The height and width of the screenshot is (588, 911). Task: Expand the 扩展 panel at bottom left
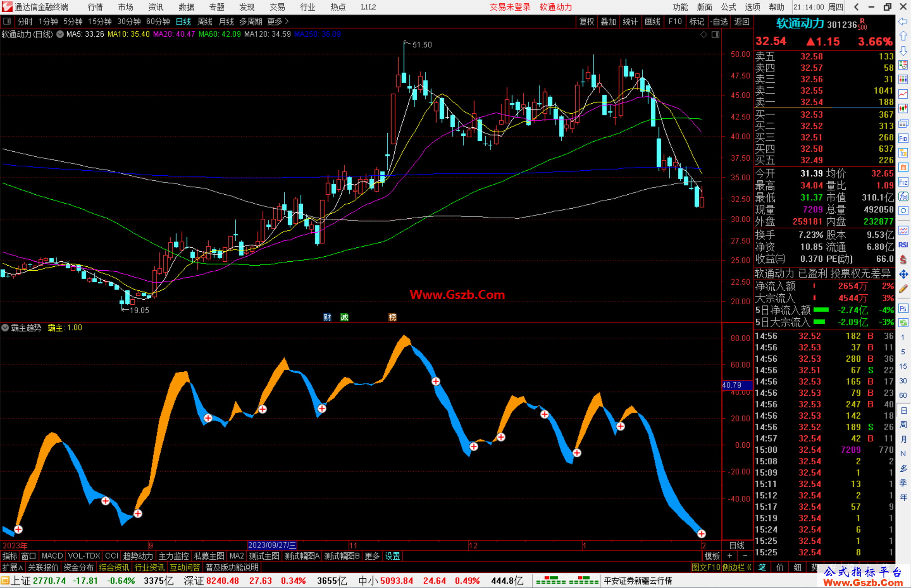(12, 567)
